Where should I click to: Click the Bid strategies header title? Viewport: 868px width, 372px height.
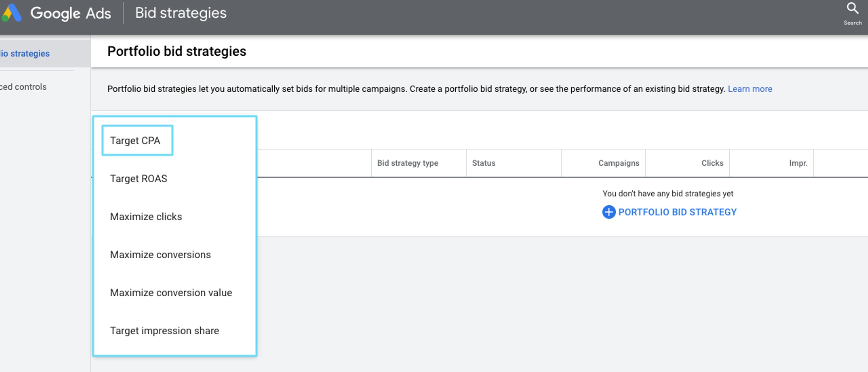[x=181, y=13]
